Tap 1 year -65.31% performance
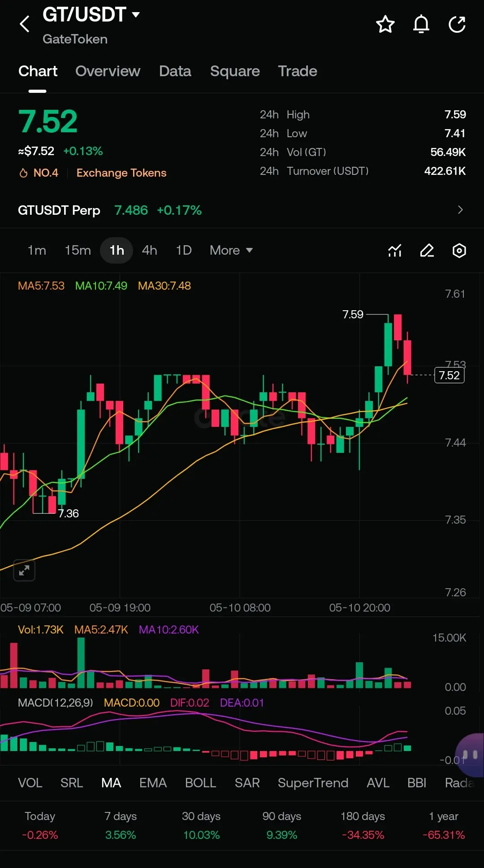 tap(444, 825)
